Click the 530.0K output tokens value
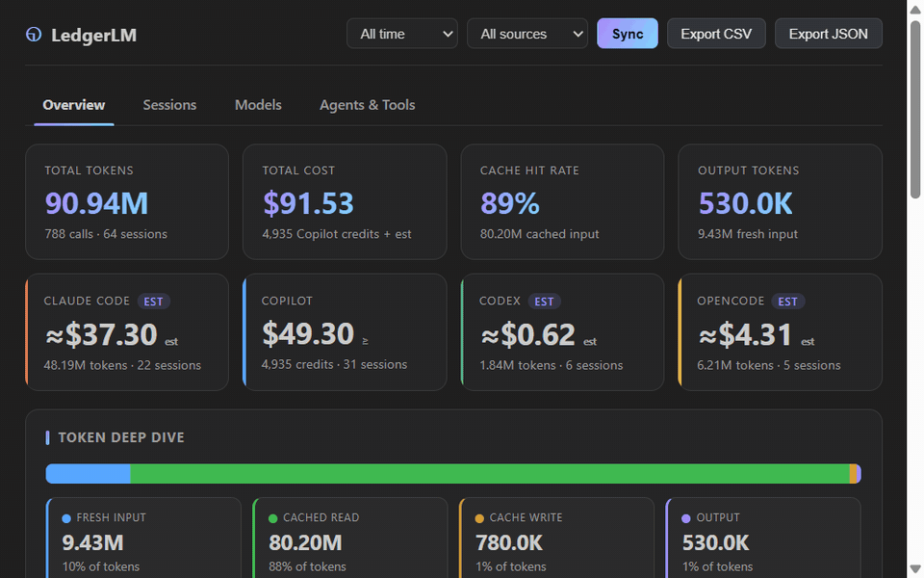Viewport: 924px width, 578px height. (745, 203)
